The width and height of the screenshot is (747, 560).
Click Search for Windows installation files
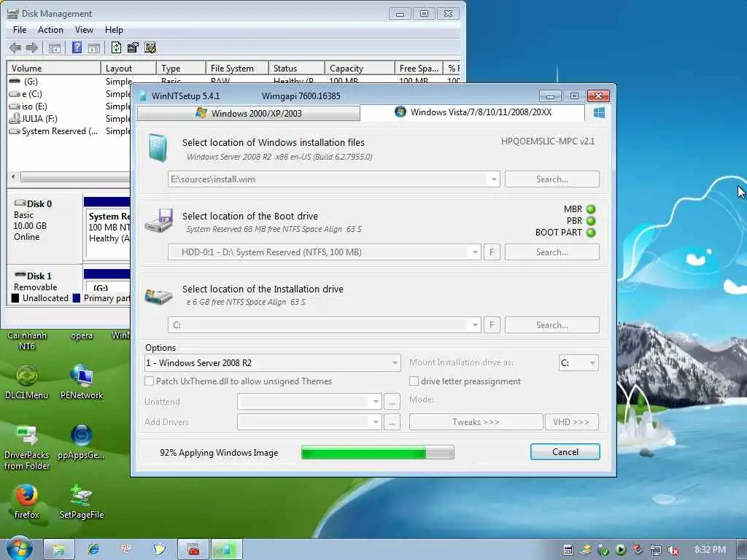click(552, 179)
